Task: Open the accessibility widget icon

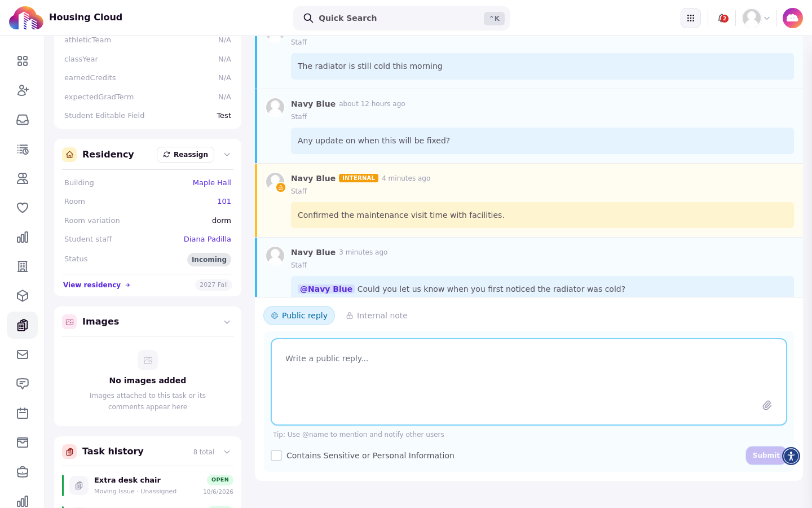Action: (x=791, y=456)
